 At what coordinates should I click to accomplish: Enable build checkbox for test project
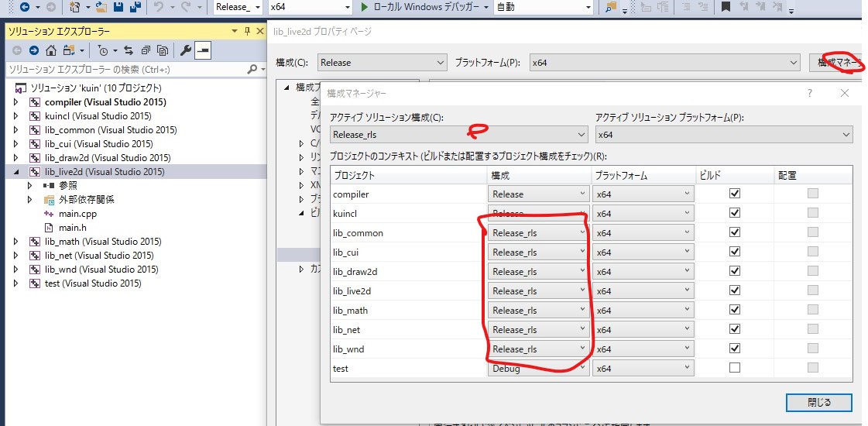click(x=735, y=368)
